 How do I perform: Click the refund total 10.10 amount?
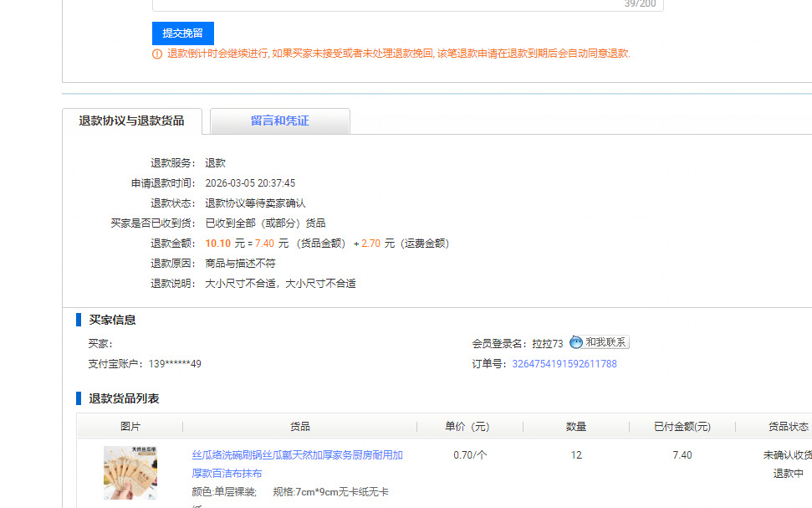tap(218, 243)
